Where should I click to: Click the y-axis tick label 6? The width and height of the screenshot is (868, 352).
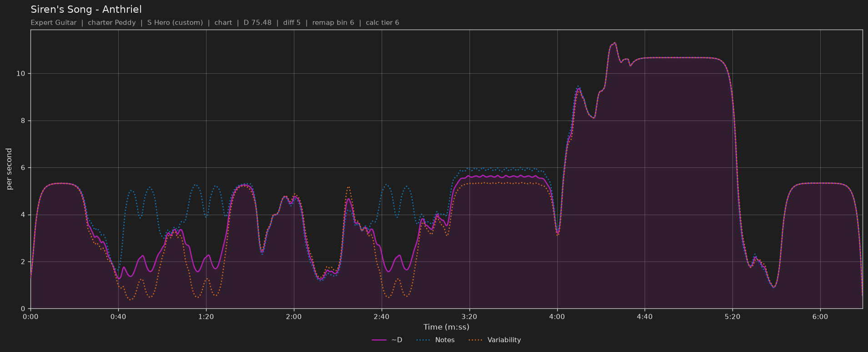(24, 168)
